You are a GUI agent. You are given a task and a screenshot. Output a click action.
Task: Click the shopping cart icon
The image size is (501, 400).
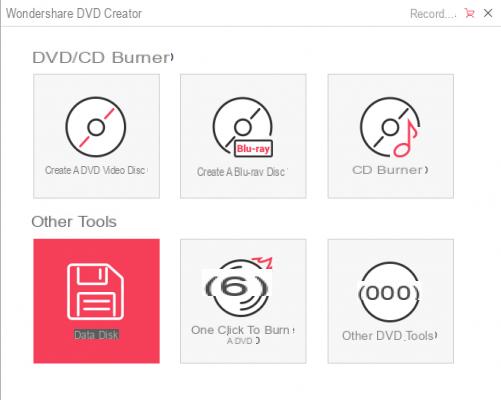pyautogui.click(x=469, y=13)
